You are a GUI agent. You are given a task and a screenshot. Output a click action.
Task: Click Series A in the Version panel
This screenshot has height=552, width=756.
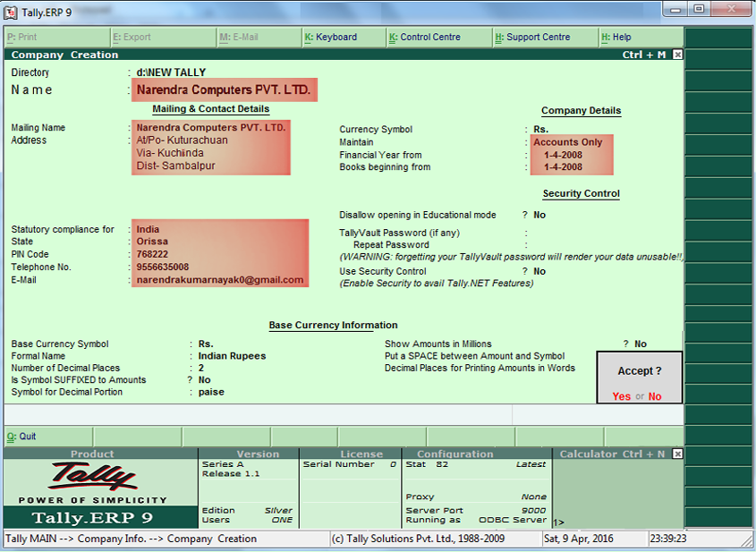[x=223, y=464]
